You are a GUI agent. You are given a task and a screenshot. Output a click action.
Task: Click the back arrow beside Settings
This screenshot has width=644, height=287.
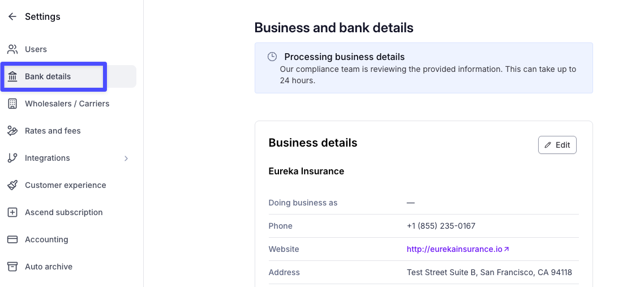[12, 16]
